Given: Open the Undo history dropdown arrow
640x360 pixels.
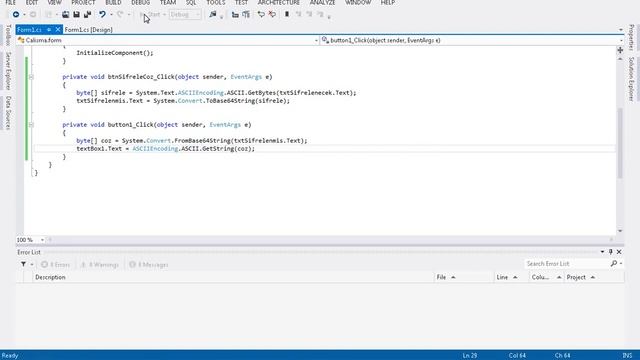Looking at the screenshot, I should click(x=111, y=15).
